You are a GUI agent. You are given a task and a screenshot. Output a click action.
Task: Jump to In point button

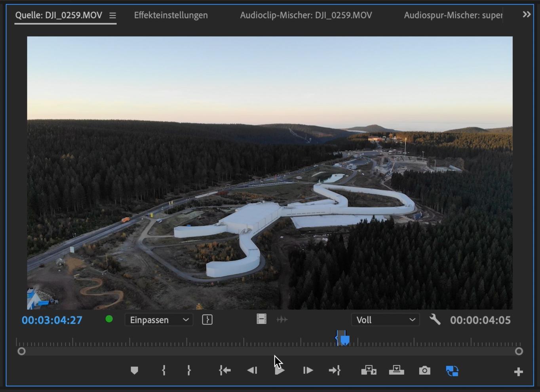tap(225, 371)
